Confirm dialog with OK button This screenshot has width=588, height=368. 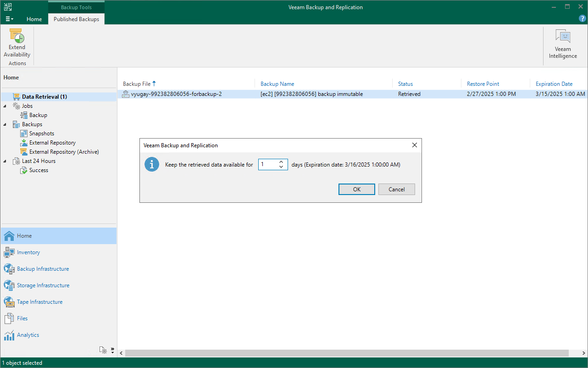(x=357, y=190)
